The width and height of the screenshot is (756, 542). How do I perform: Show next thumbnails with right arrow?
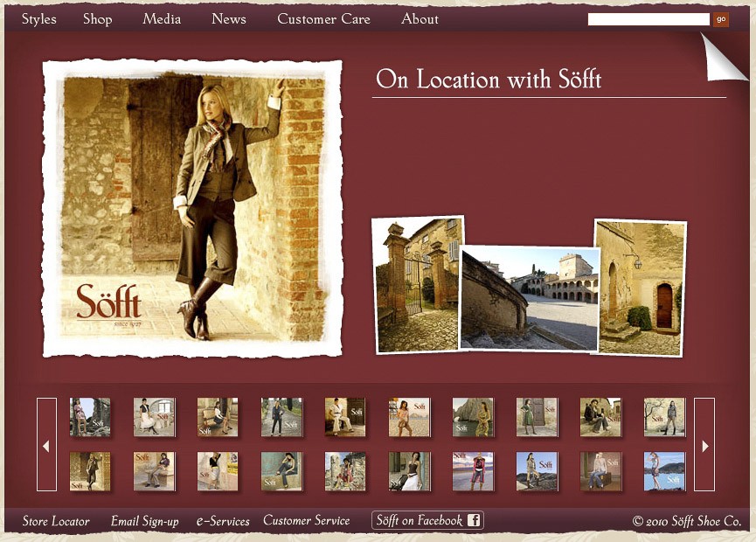click(704, 445)
